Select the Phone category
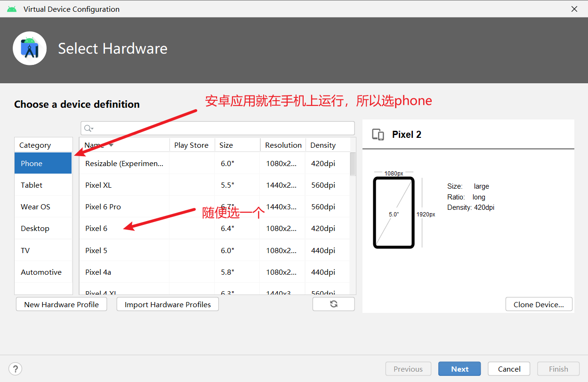The image size is (588, 382). 43,163
